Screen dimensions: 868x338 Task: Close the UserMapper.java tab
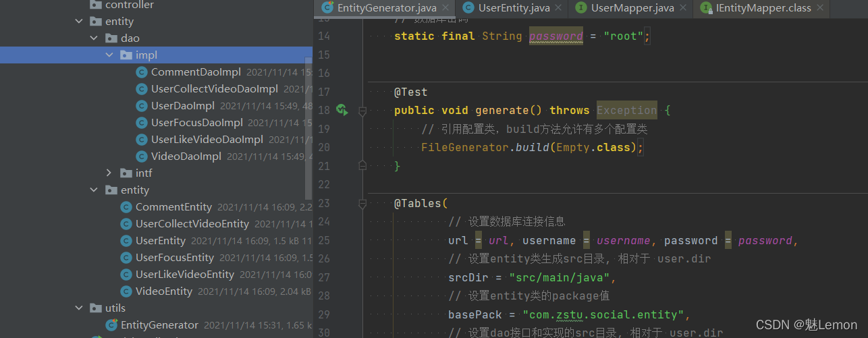[684, 8]
